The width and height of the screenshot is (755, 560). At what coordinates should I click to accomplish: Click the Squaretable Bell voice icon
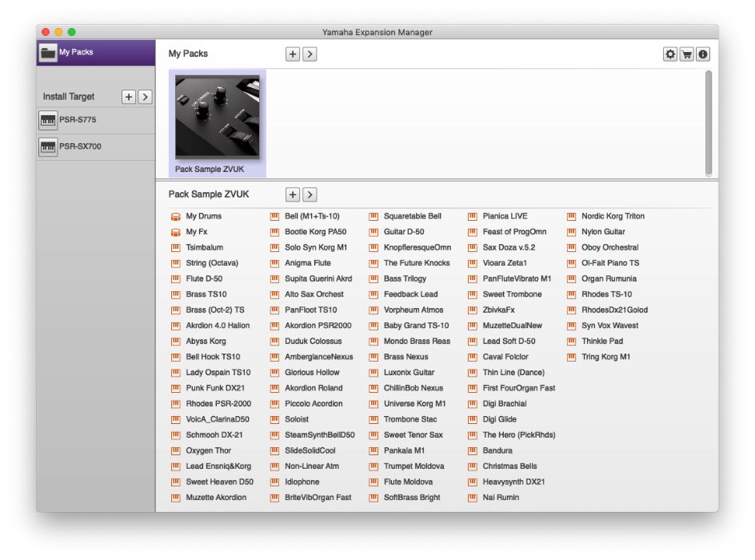374,217
